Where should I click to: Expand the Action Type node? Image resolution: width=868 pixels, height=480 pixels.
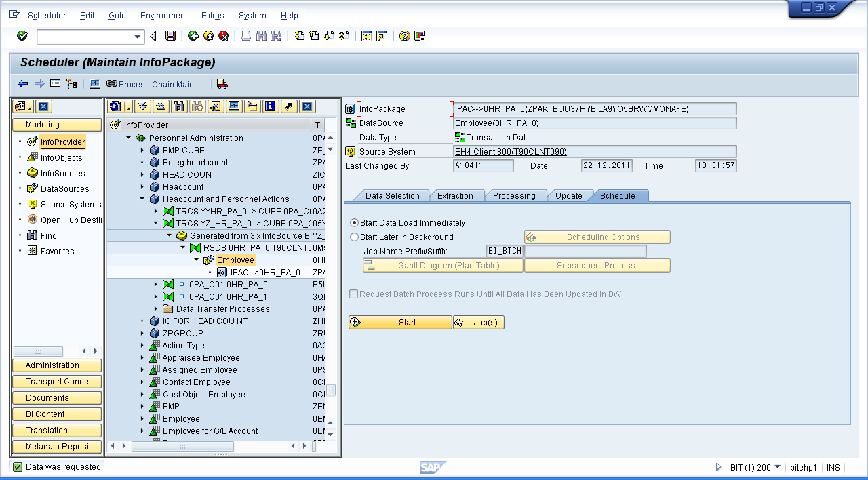[142, 345]
